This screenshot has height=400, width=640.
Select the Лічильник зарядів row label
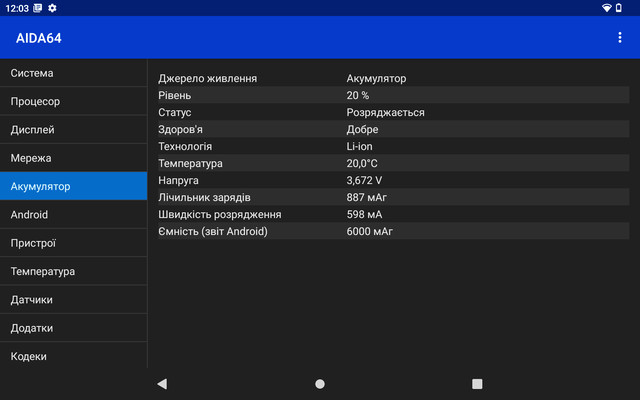point(204,198)
